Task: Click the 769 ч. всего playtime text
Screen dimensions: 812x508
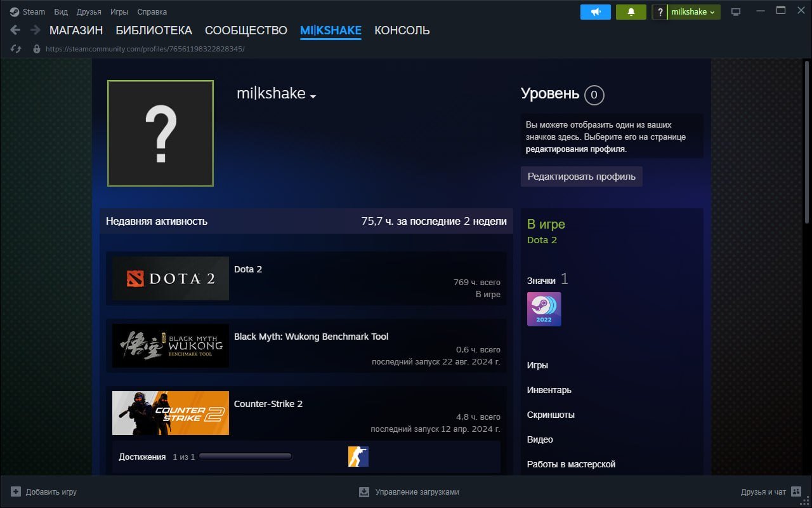Action: (477, 282)
